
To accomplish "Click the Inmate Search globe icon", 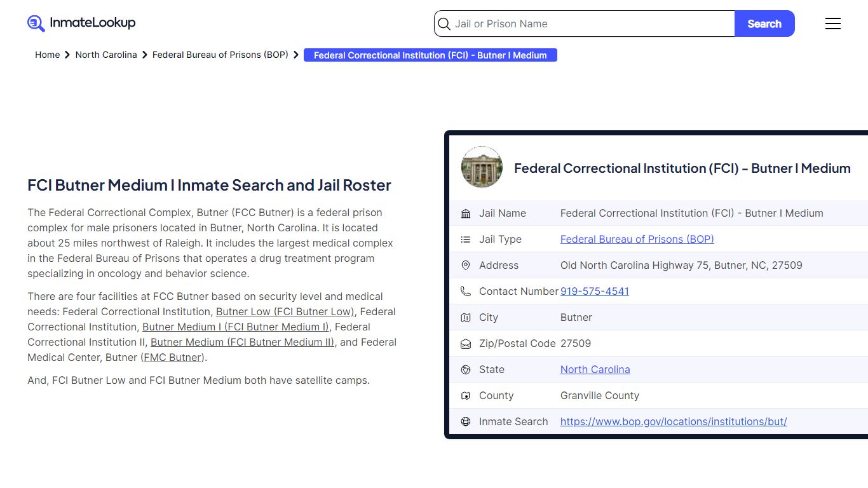I will (x=466, y=422).
